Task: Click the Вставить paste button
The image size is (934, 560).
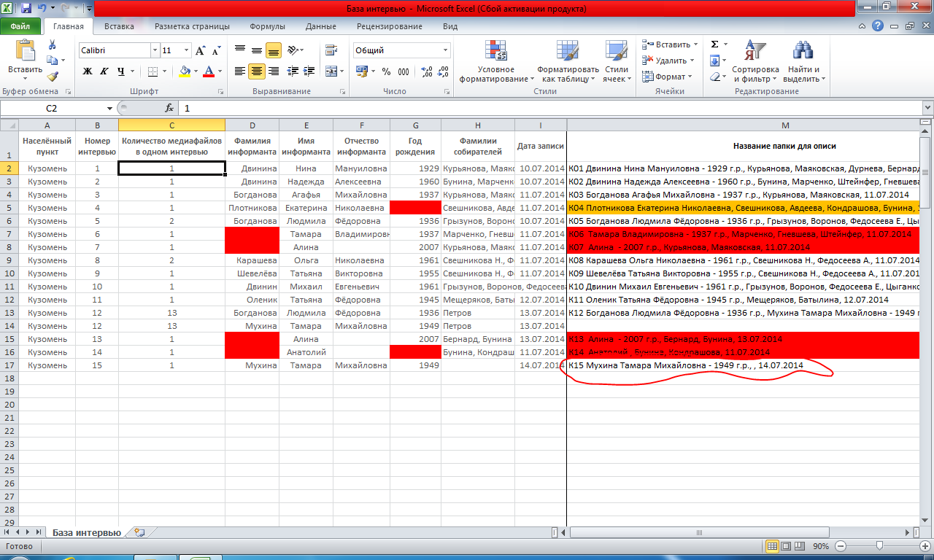Action: (x=25, y=57)
